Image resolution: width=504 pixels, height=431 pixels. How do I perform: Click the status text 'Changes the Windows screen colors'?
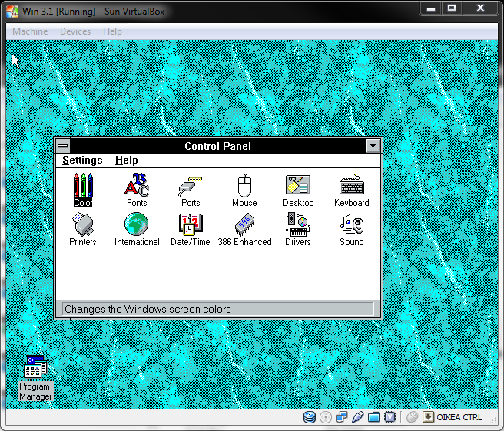[x=148, y=309]
